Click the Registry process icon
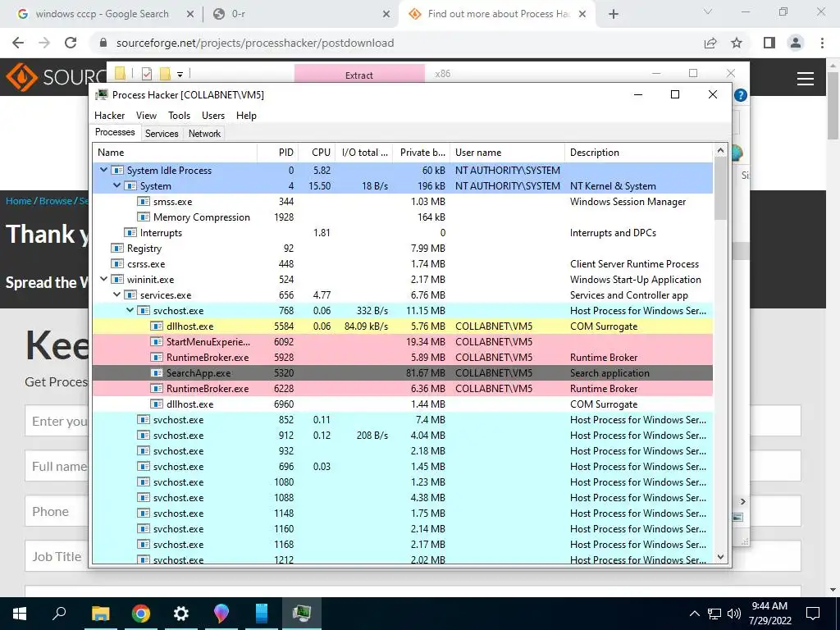 117,248
